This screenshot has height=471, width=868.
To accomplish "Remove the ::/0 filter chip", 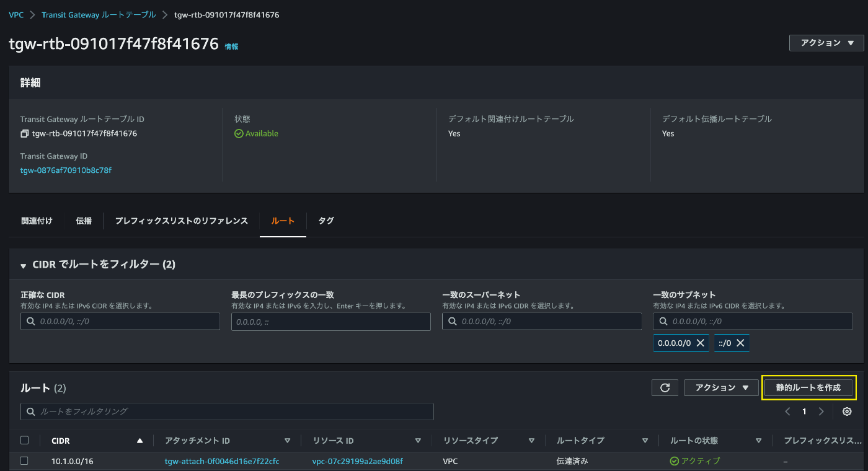I will click(x=740, y=343).
